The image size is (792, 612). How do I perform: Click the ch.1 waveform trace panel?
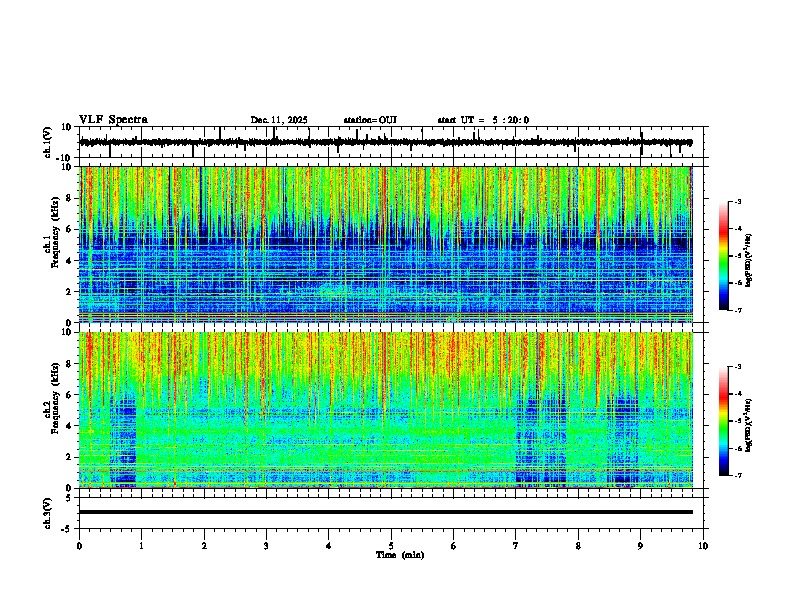click(393, 142)
